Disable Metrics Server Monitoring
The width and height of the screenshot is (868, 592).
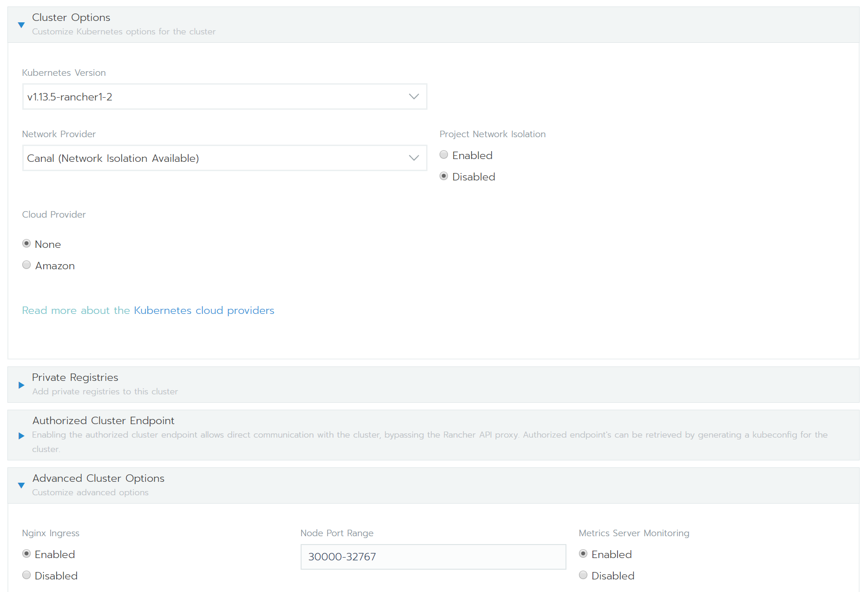coord(583,575)
